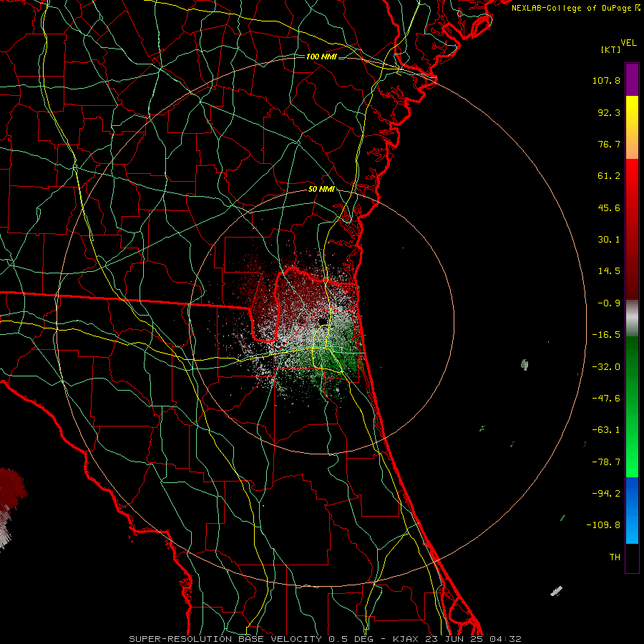Click the VEL legend heading
Screen dimensions: 644x644
point(628,43)
